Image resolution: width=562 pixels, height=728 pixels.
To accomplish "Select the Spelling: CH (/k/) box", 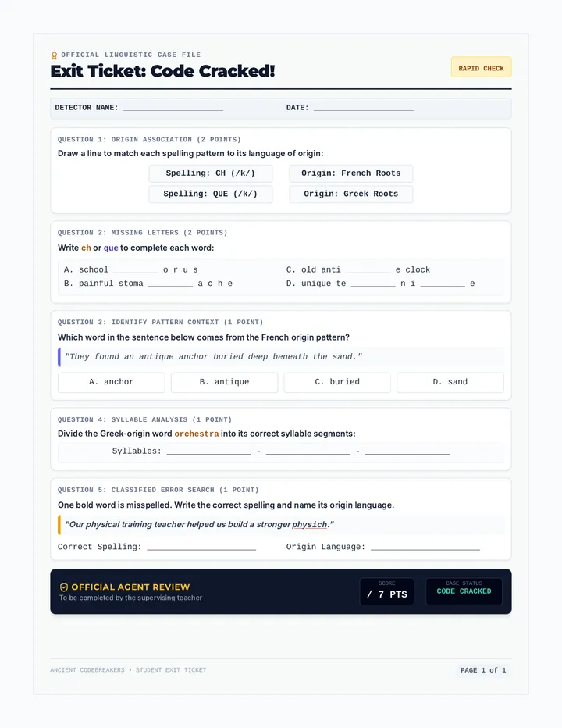I will click(210, 173).
